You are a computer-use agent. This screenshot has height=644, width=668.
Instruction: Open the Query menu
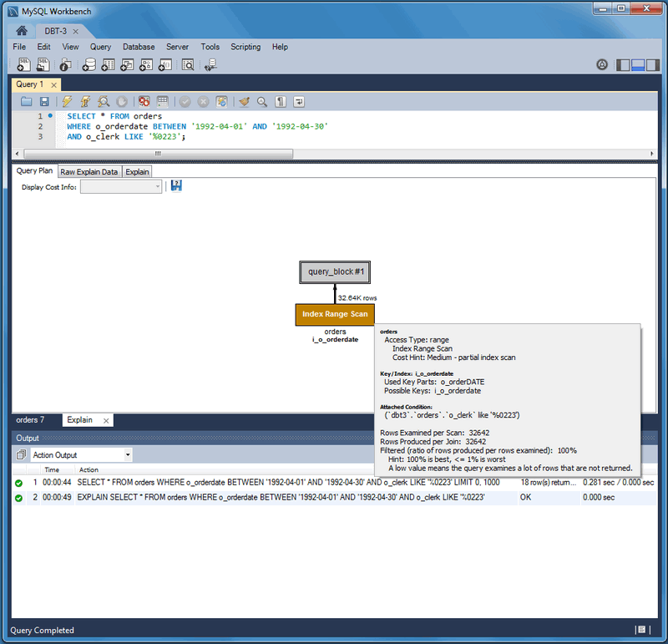tap(100, 47)
